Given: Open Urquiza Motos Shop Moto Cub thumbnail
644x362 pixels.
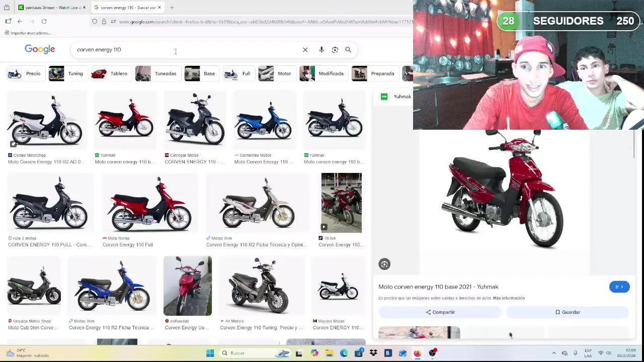Looking at the screenshot, I should [34, 286].
